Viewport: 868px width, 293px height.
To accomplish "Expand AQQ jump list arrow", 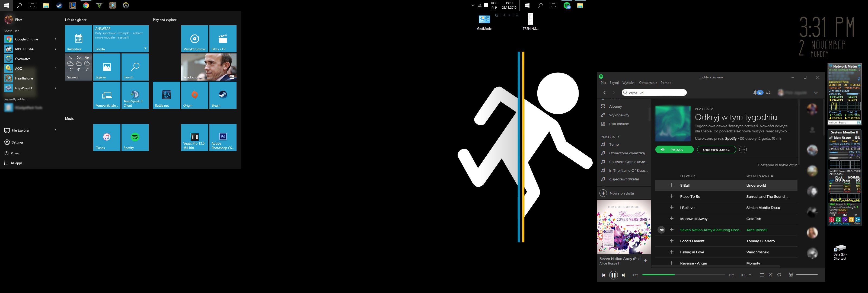I will point(56,68).
